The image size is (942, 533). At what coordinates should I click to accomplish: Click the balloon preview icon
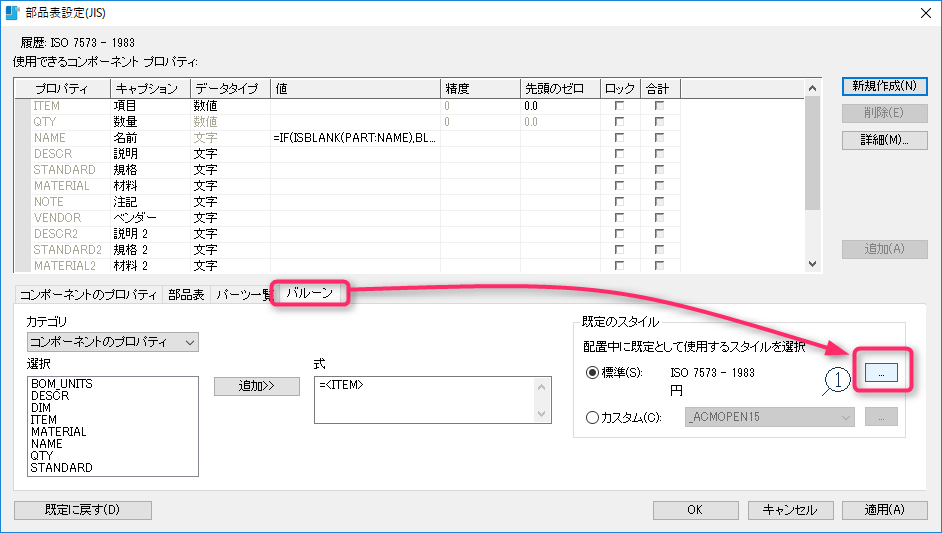pos(836,380)
